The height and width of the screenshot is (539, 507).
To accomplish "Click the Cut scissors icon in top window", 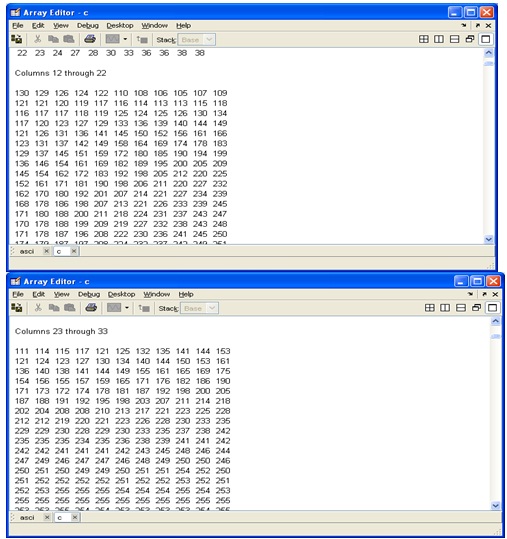I will coord(37,40).
